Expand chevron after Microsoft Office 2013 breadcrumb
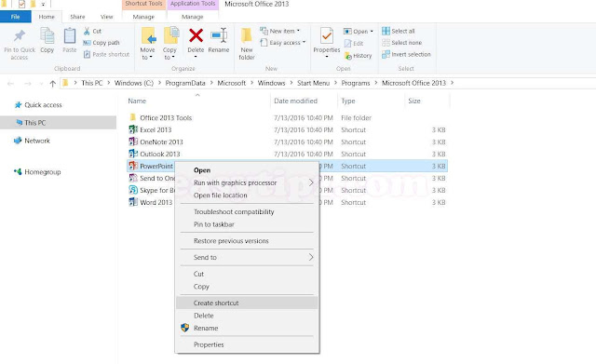The image size is (596, 364). 452,83
